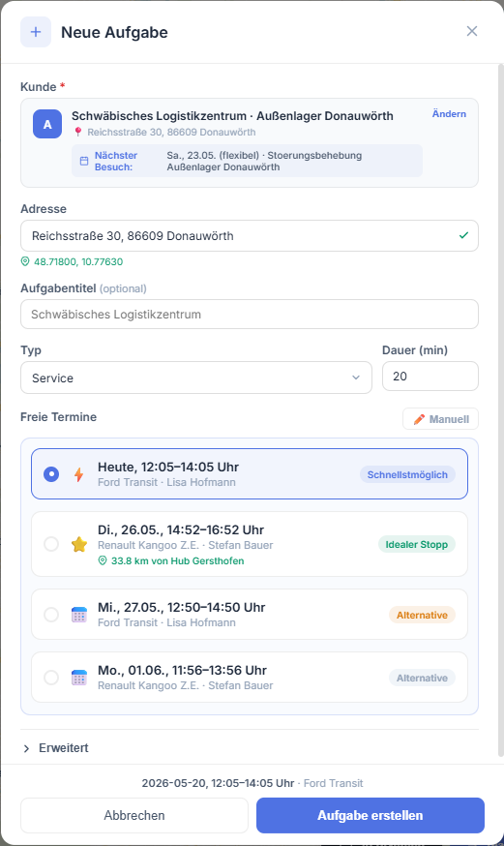The height and width of the screenshot is (846, 504).
Task: Switch to Manuell appointment entry
Action: pyautogui.click(x=440, y=419)
